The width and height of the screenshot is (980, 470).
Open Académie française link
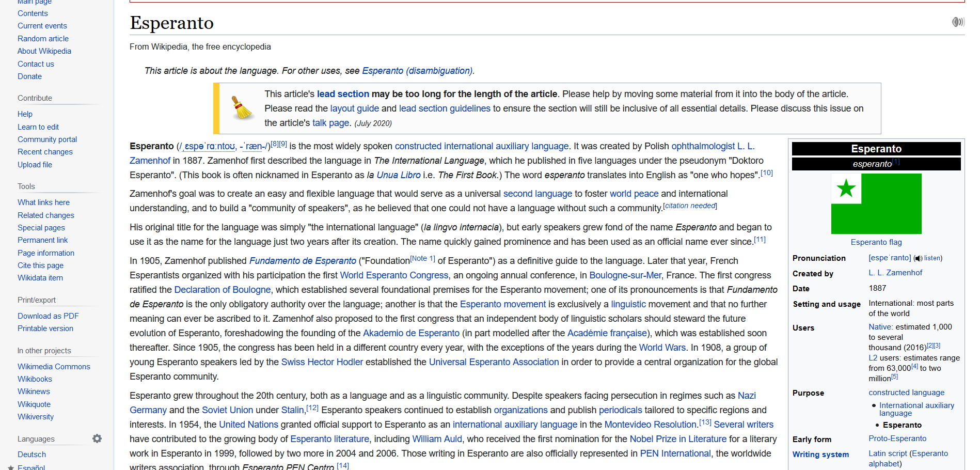(x=607, y=333)
